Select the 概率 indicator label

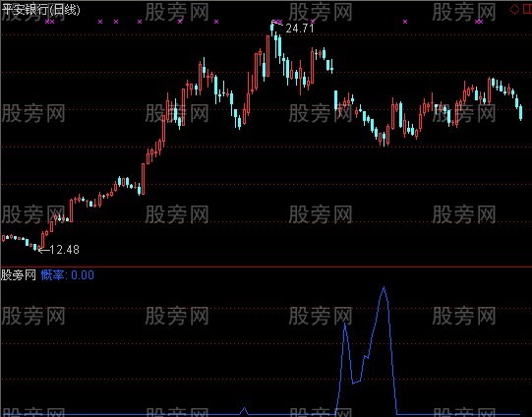[54, 274]
